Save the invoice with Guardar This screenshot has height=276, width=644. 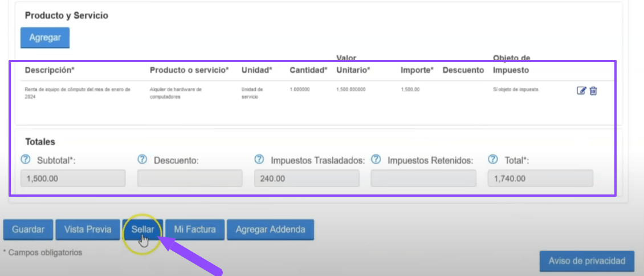[x=28, y=229]
